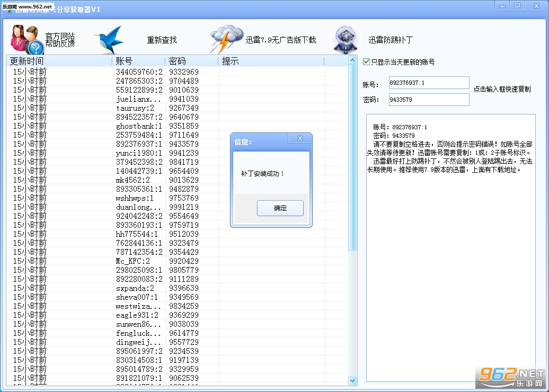Select row with account 891821079:1
Image resolution: width=549 pixels, height=392 pixels.
(177, 378)
